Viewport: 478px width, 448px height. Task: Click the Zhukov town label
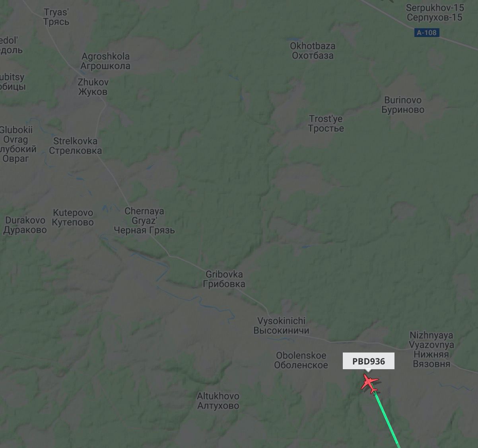[x=93, y=87]
